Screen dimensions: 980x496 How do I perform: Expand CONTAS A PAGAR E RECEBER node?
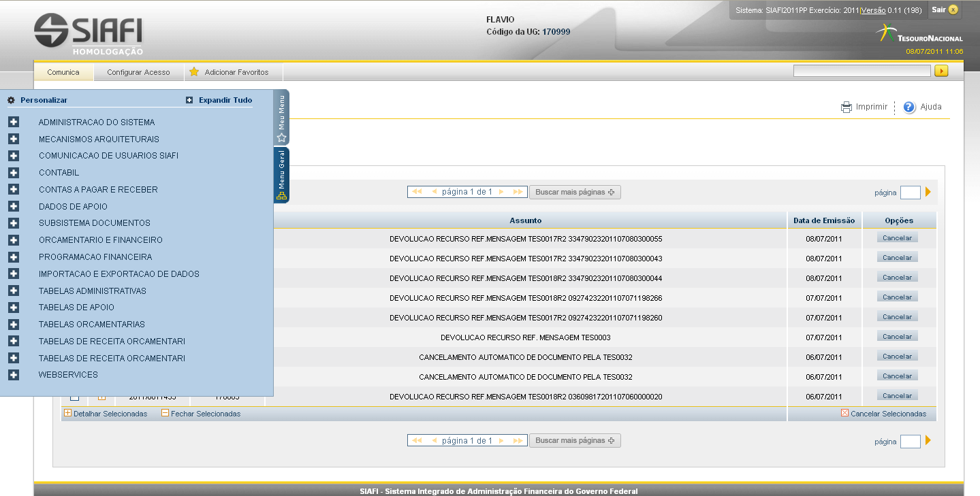pyautogui.click(x=14, y=190)
